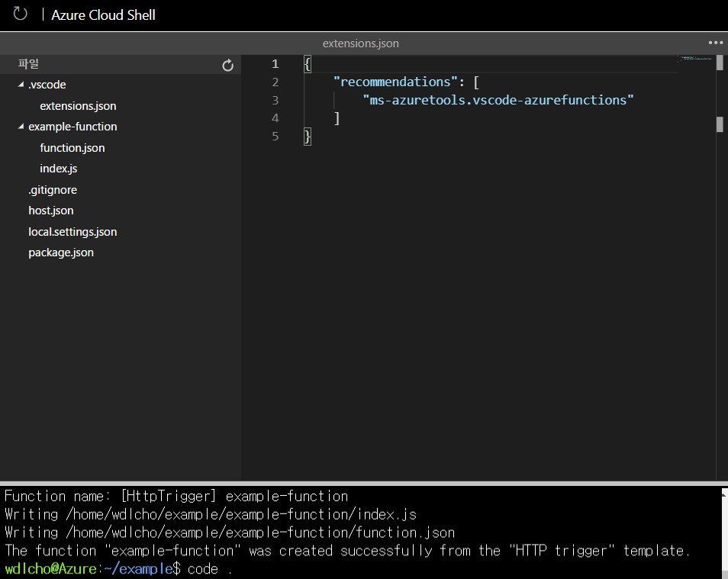
Task: Click the 'created successfully' terminal message
Action: point(346,551)
